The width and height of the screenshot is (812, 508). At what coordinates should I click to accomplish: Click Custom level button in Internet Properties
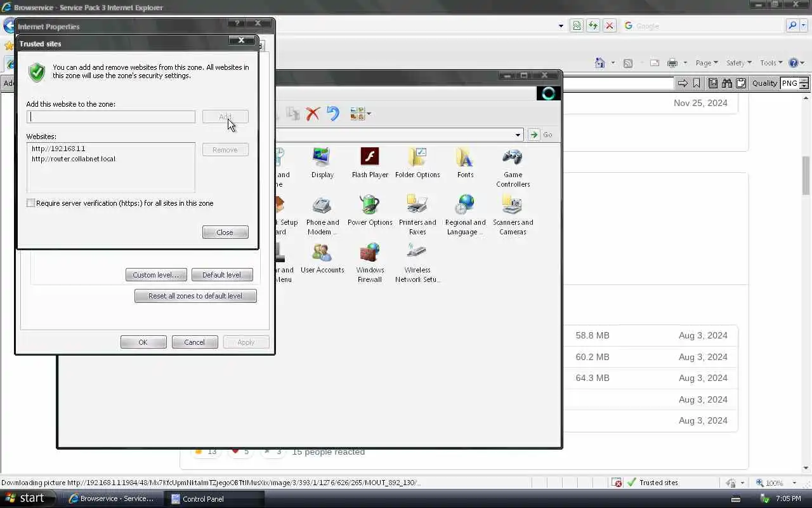[x=156, y=275]
